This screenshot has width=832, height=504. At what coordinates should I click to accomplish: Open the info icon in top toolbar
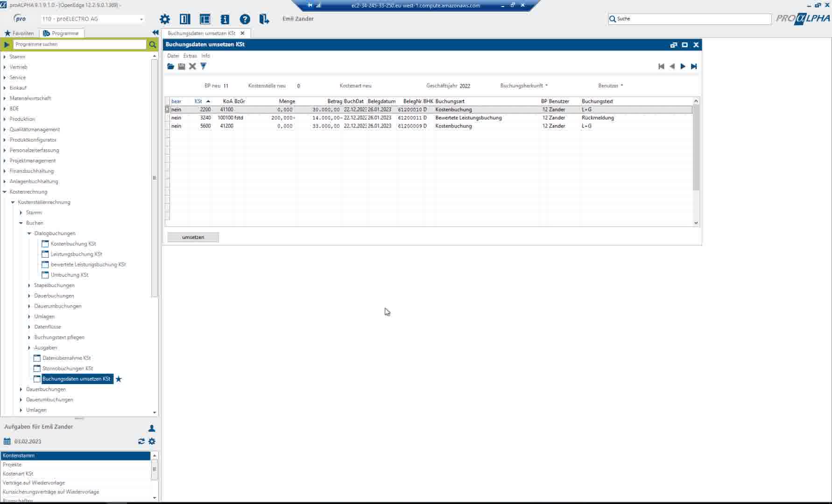tap(225, 19)
